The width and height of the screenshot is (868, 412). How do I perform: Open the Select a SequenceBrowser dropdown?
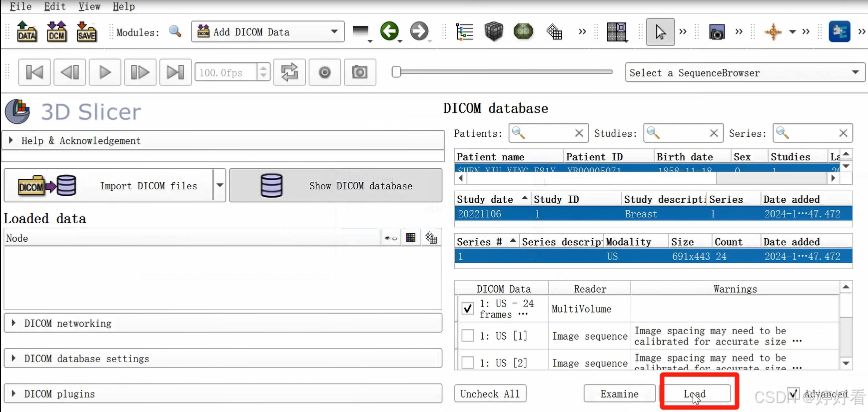pyautogui.click(x=745, y=72)
